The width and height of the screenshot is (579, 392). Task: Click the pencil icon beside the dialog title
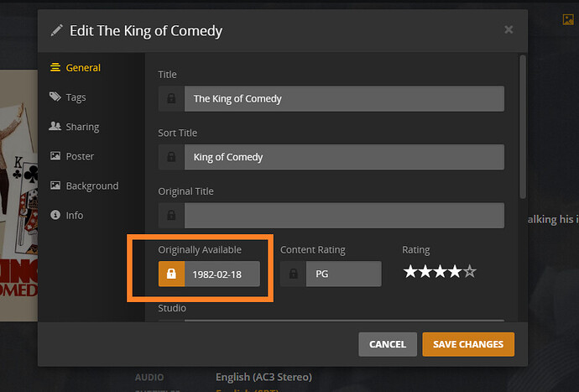tap(57, 30)
